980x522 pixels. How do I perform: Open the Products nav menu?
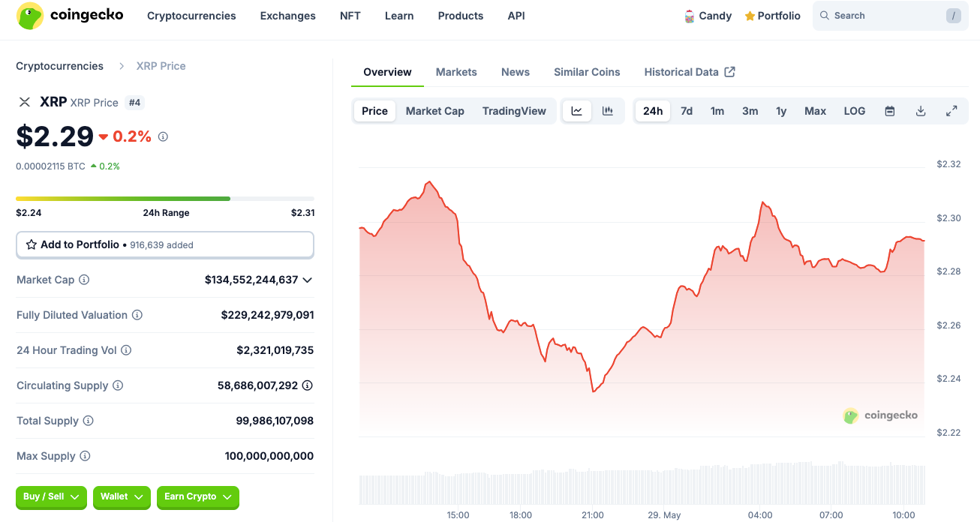[x=461, y=16]
